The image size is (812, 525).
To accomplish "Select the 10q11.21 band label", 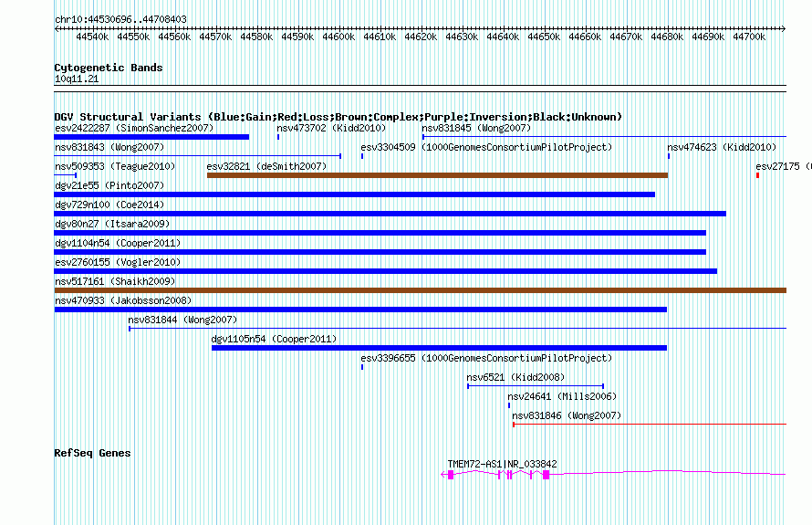I will (x=77, y=79).
